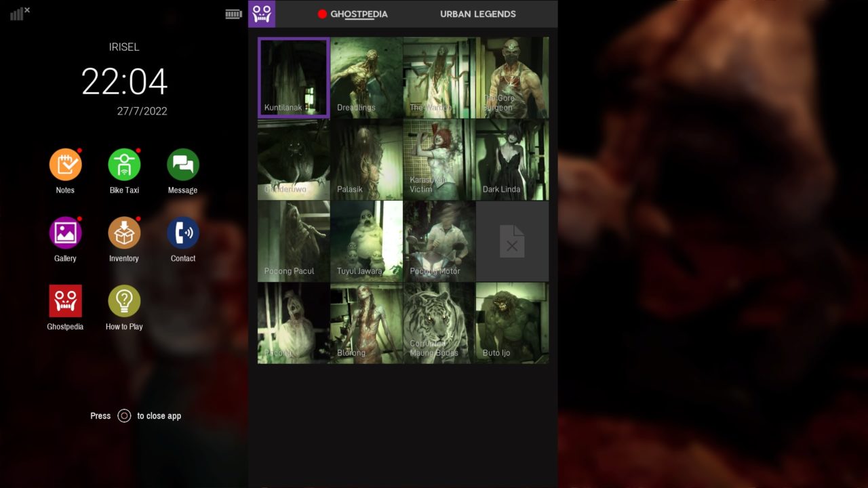Image resolution: width=868 pixels, height=488 pixels.
Task: Open the Tuyul Jawara entry
Action: point(366,241)
